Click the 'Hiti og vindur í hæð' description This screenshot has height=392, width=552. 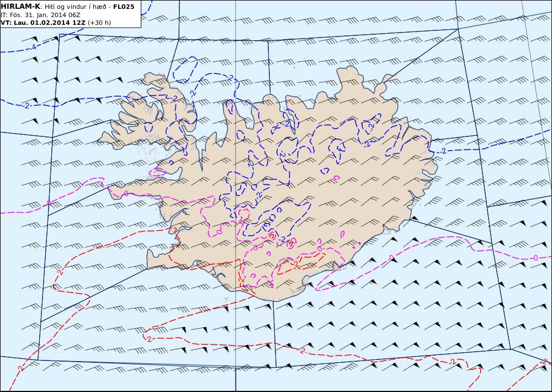point(75,7)
